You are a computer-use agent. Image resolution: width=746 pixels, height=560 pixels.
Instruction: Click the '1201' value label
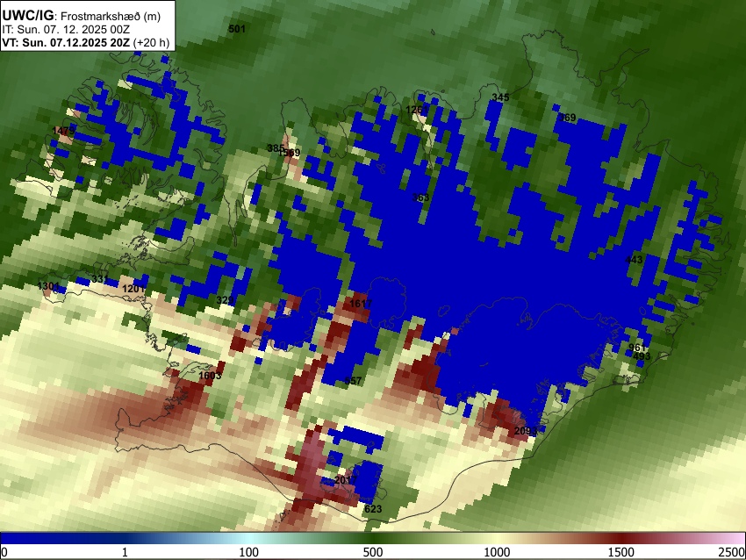[x=133, y=289]
